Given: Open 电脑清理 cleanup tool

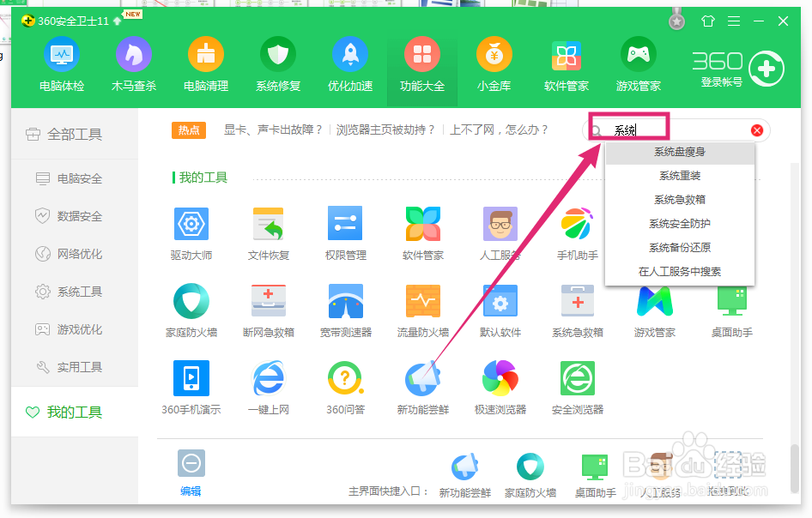Looking at the screenshot, I should point(206,64).
